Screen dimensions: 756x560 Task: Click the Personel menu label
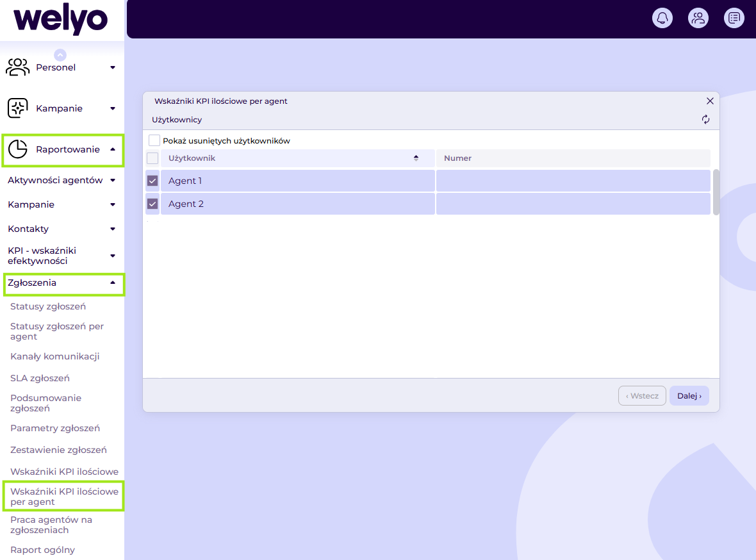coord(56,67)
